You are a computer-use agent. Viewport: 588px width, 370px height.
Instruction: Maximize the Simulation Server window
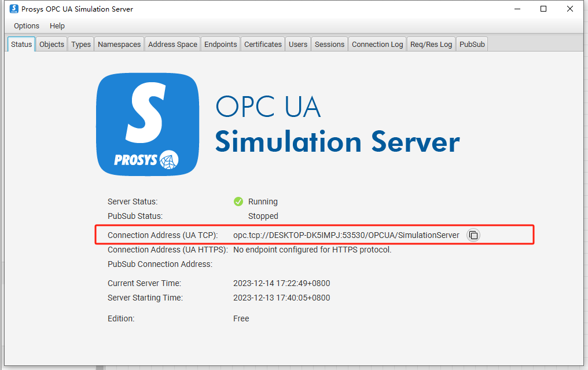[x=543, y=9]
